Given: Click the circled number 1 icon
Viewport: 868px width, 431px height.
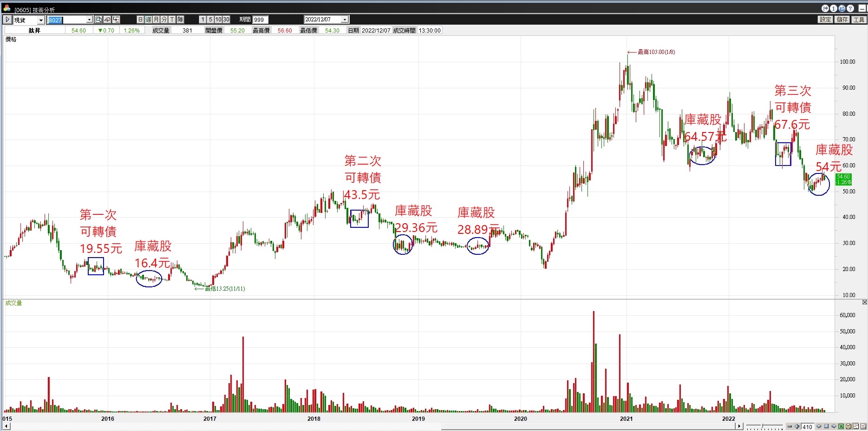Looking at the screenshot, I should click(x=834, y=8).
